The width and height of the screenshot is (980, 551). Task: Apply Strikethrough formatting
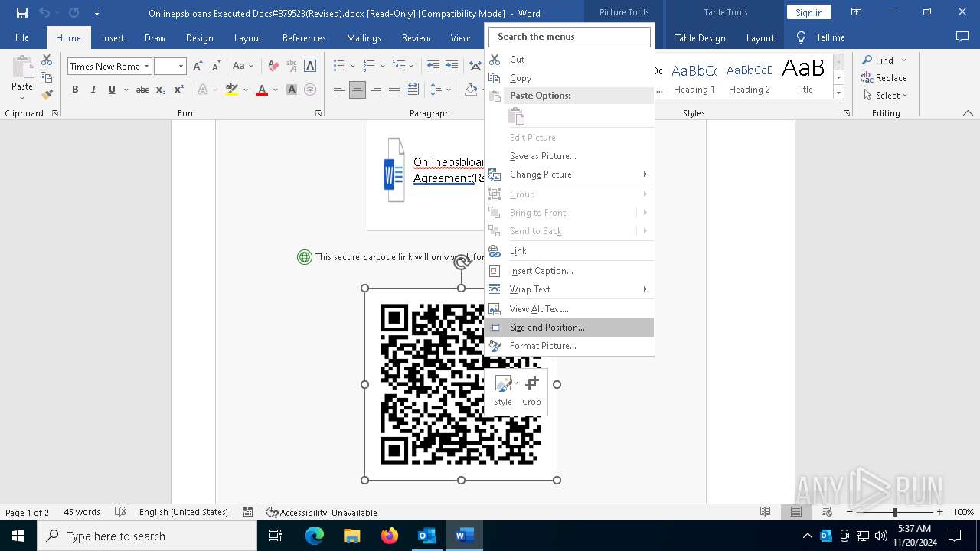tap(142, 90)
